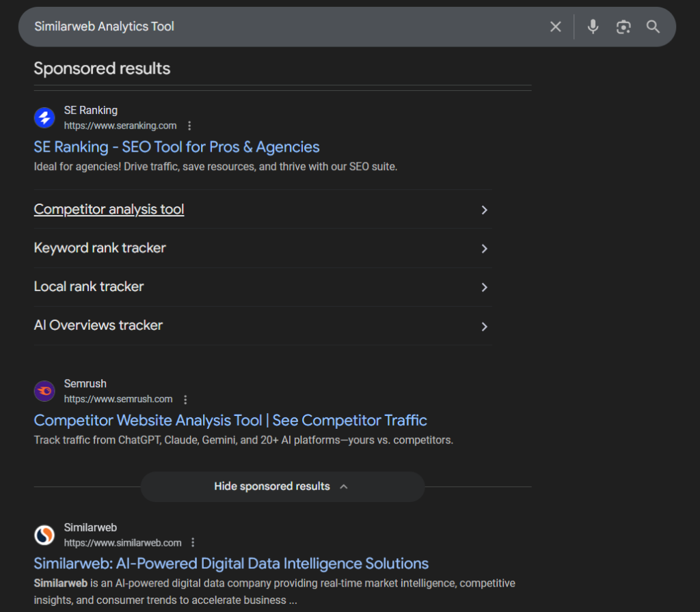Clear the search query with the X icon
700x612 pixels.
pyautogui.click(x=555, y=27)
